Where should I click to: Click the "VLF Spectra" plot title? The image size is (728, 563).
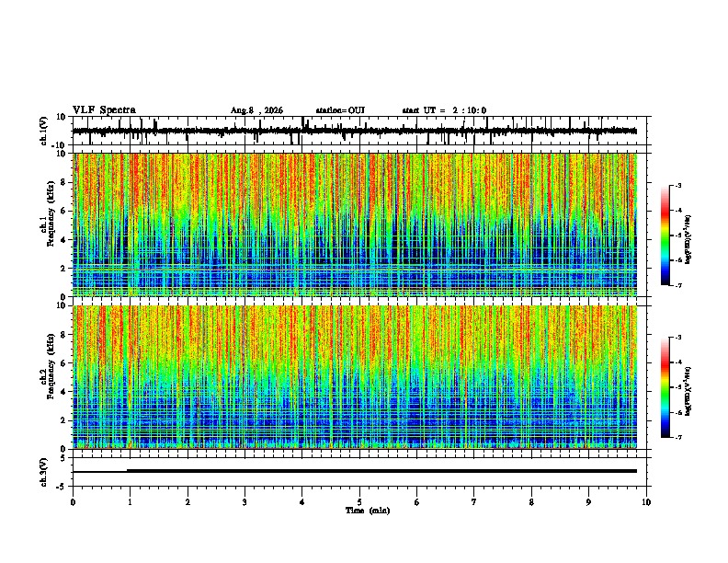[x=104, y=110]
